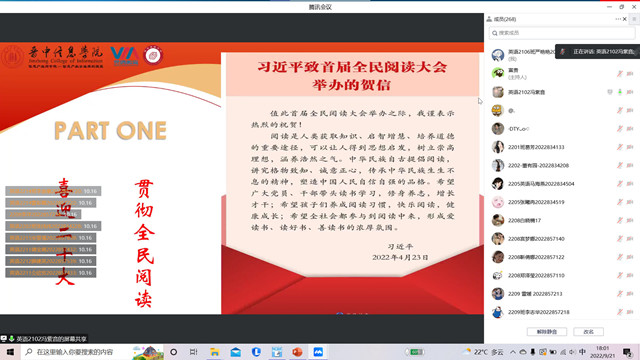Open the panel menu icon beside the close X
The width and height of the screenshot is (640, 360).
(634, 19)
